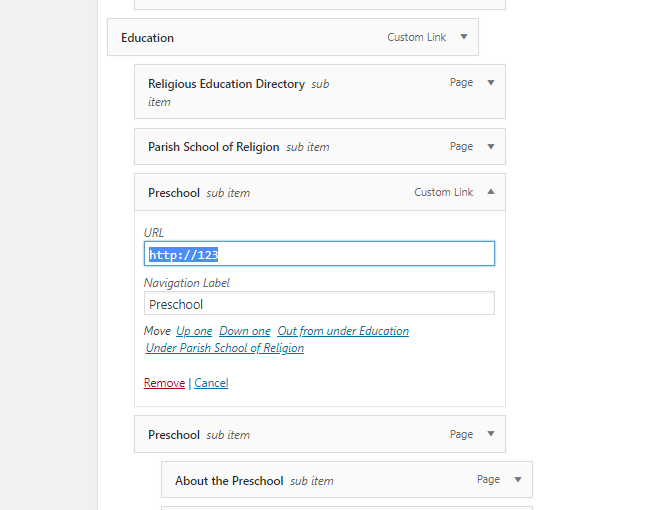The height and width of the screenshot is (510, 651).
Task: Select the Parish School of Religion title
Action: click(x=213, y=147)
